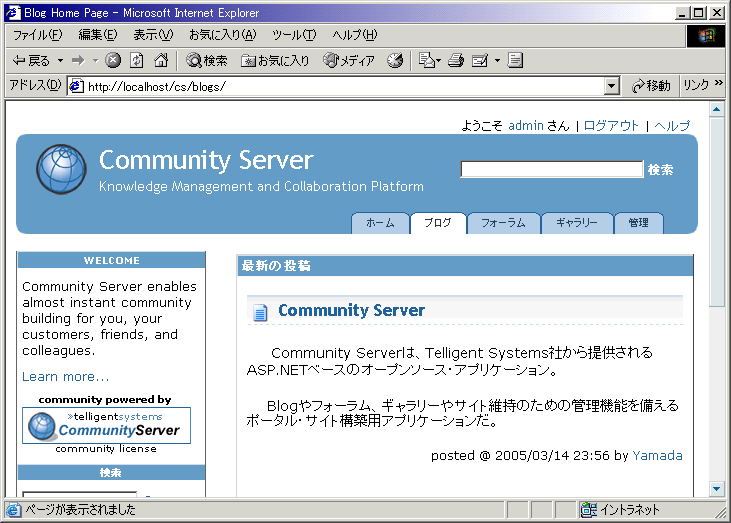Image resolution: width=731 pixels, height=523 pixels.
Task: Open the 表示(V) menu
Action: pyautogui.click(x=153, y=35)
